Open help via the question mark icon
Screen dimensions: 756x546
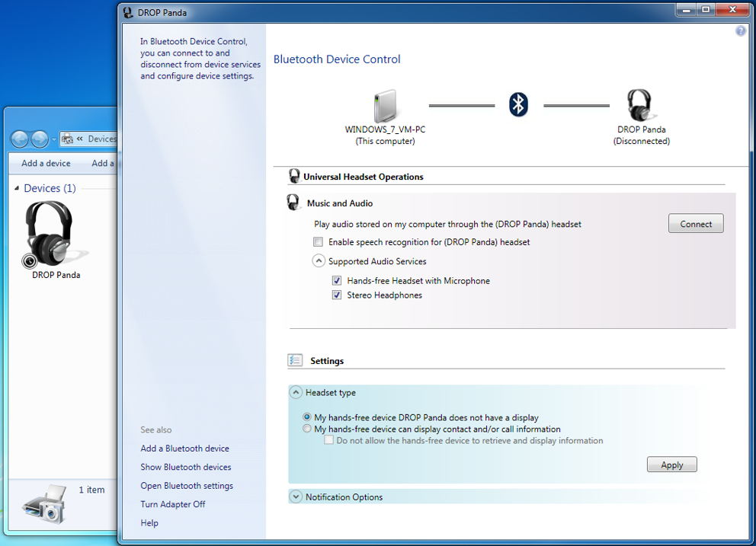[x=739, y=30]
